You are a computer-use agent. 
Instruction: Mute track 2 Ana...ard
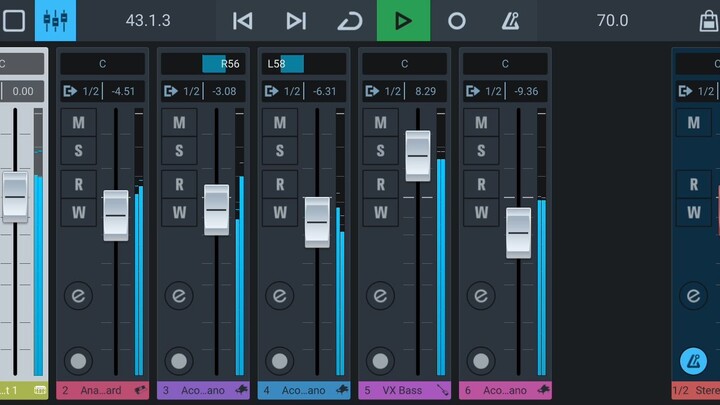[78, 123]
